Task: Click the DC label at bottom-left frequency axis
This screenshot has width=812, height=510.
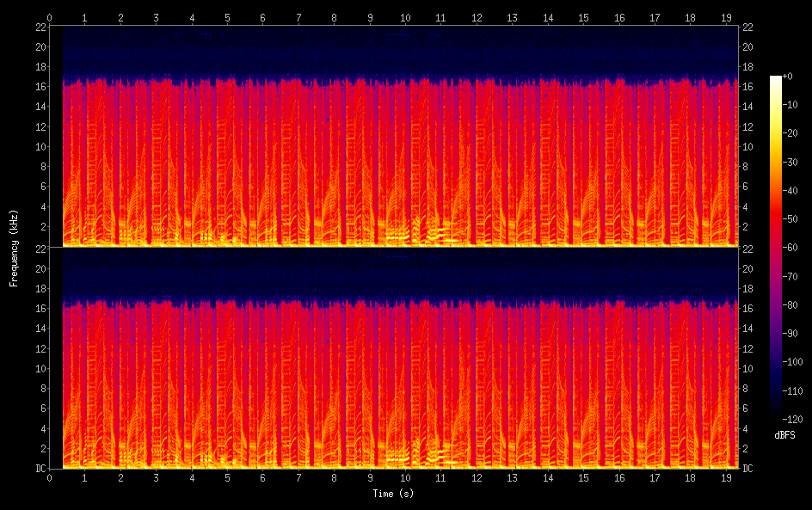Action: (x=39, y=469)
